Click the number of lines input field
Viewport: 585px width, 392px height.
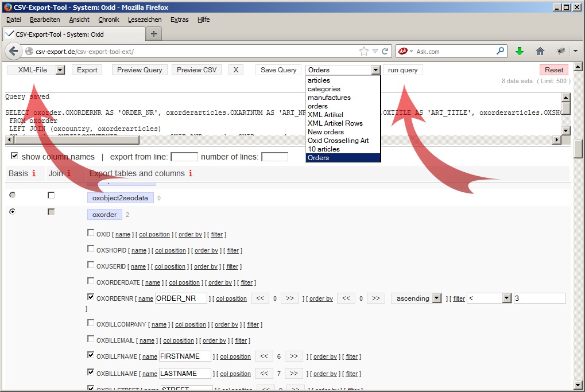tap(274, 157)
